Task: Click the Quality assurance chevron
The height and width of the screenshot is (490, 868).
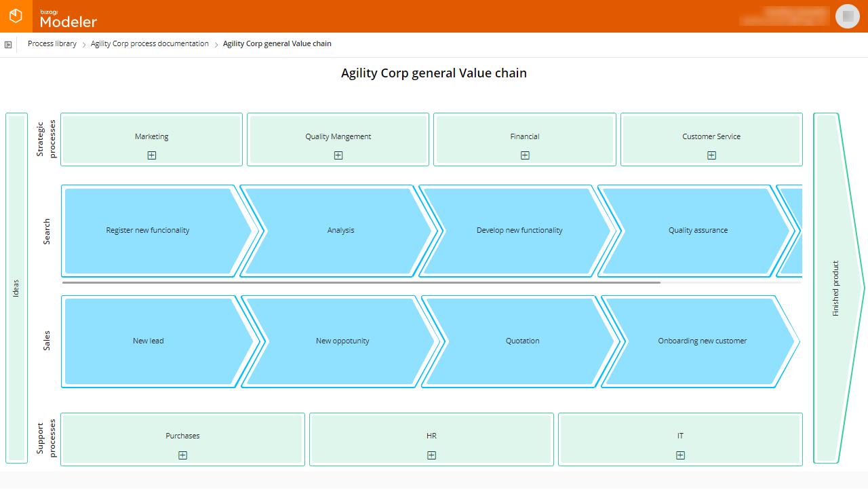Action: [x=698, y=231]
